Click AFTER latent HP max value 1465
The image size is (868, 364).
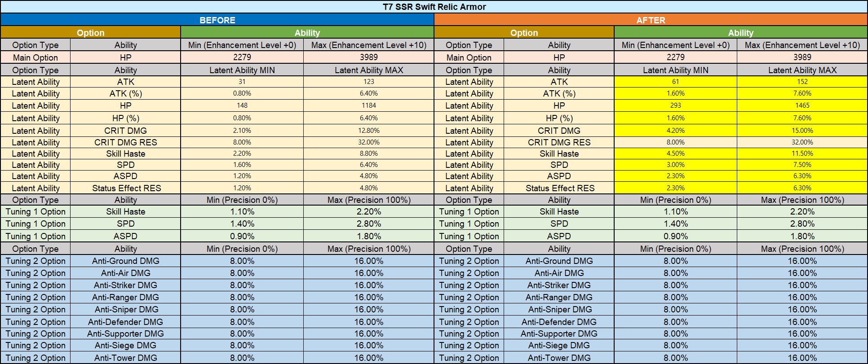point(802,105)
